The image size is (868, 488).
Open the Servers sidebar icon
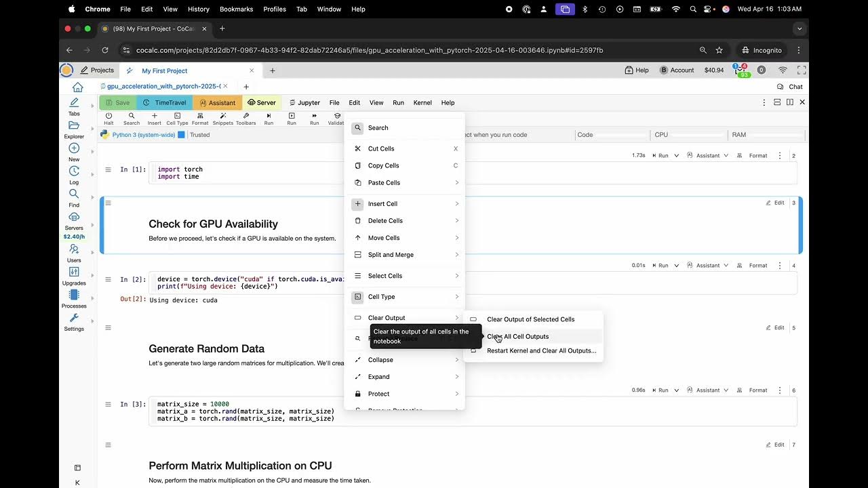point(74,220)
